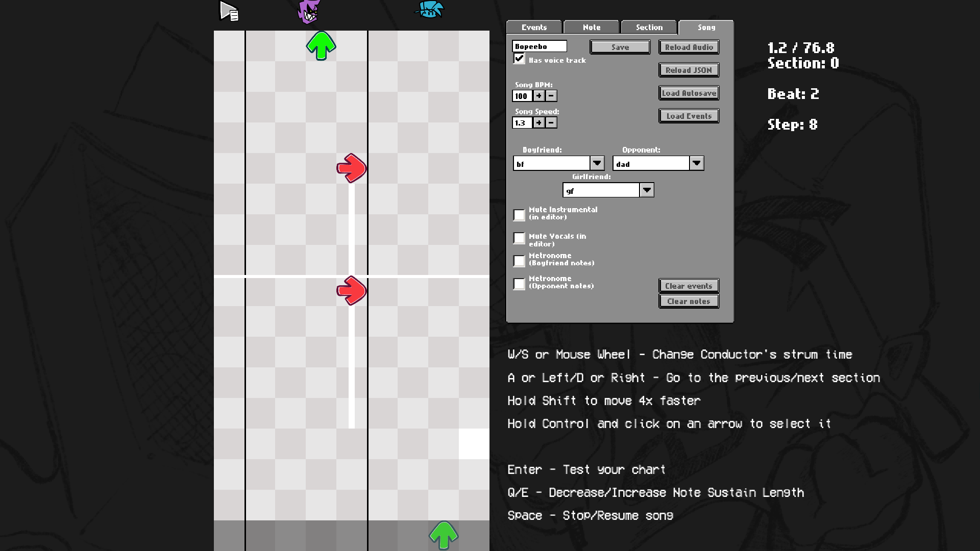The width and height of the screenshot is (980, 551).
Task: Decrease Song Speed with minus button
Action: (x=551, y=122)
